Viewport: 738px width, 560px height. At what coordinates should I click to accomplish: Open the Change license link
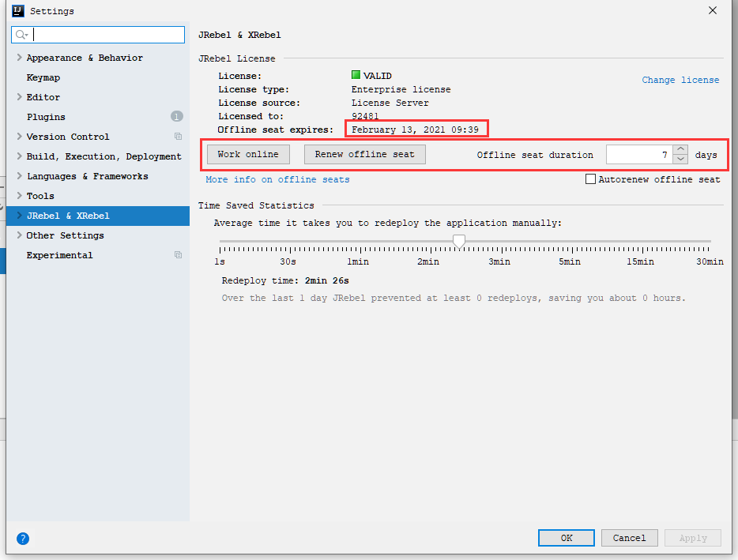[680, 80]
